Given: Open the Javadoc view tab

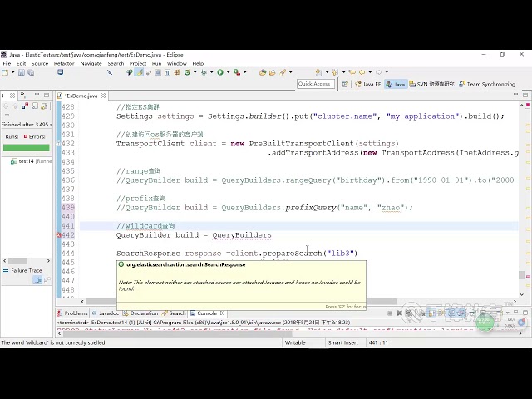Looking at the screenshot, I should pos(106,313).
